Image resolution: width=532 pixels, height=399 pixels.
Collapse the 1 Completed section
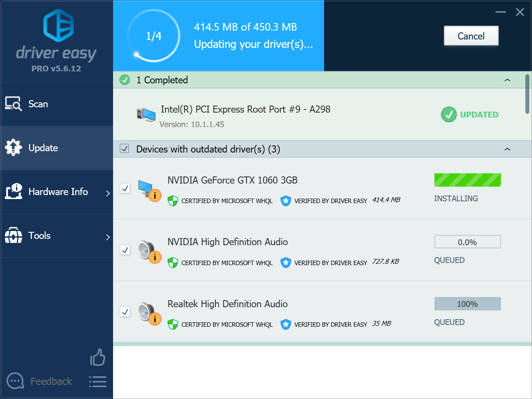pos(507,80)
